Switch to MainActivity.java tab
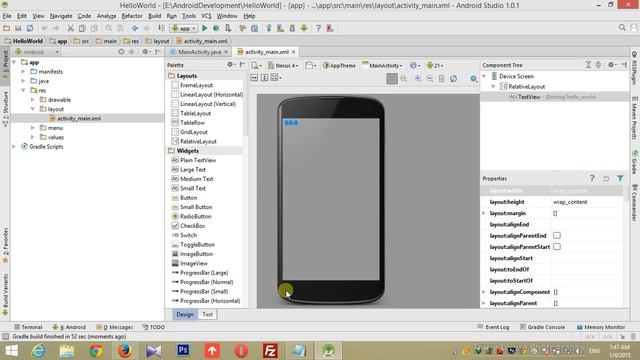The image size is (640, 360). tap(198, 52)
